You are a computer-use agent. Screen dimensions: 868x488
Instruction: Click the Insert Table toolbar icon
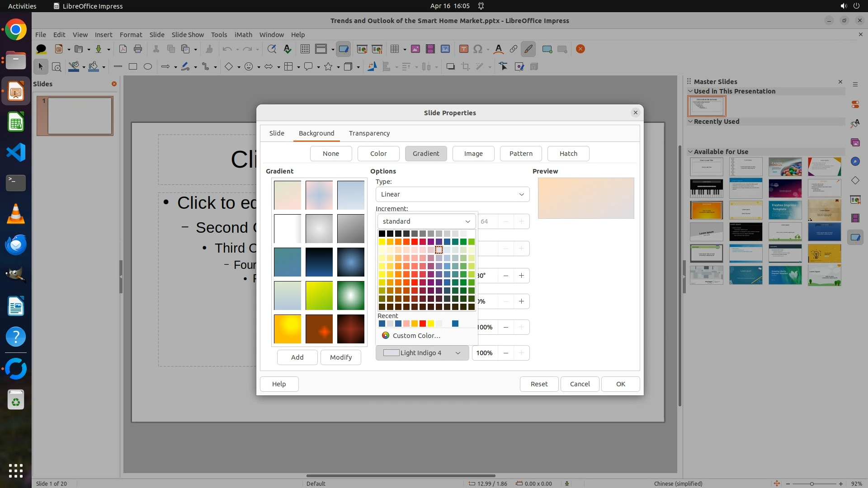coord(395,49)
